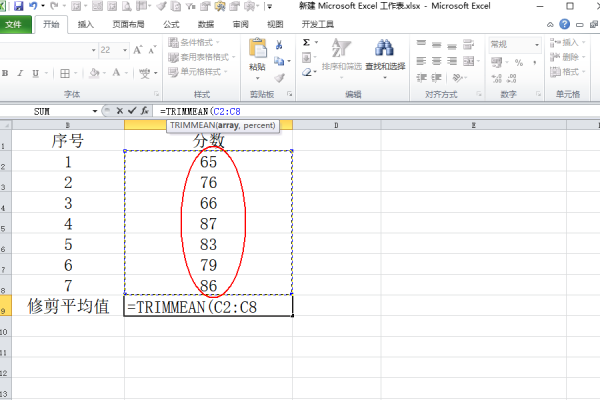Toggle Underline formatting
The image size is (600, 400).
click(36, 73)
